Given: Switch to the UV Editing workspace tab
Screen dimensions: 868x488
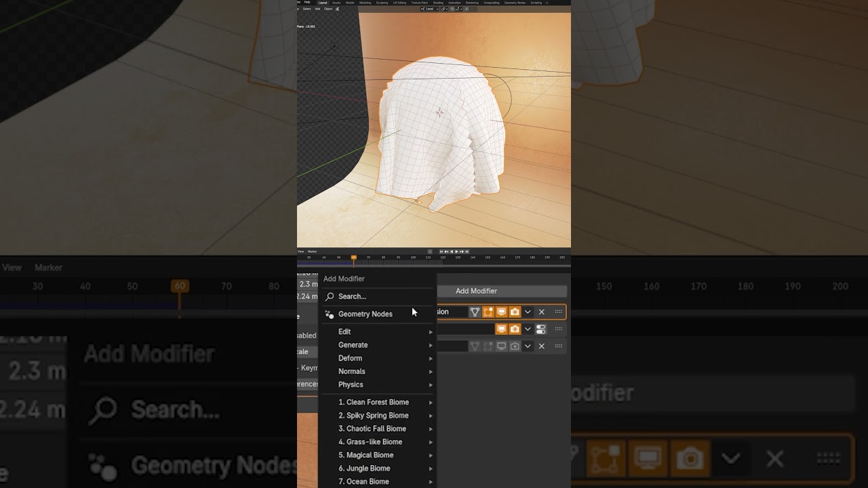Looking at the screenshot, I should [399, 3].
